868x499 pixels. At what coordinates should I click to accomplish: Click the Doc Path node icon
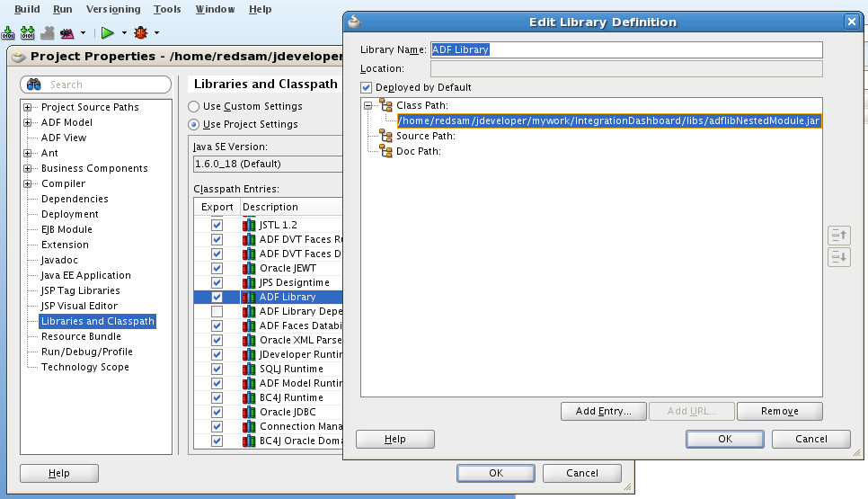point(385,151)
